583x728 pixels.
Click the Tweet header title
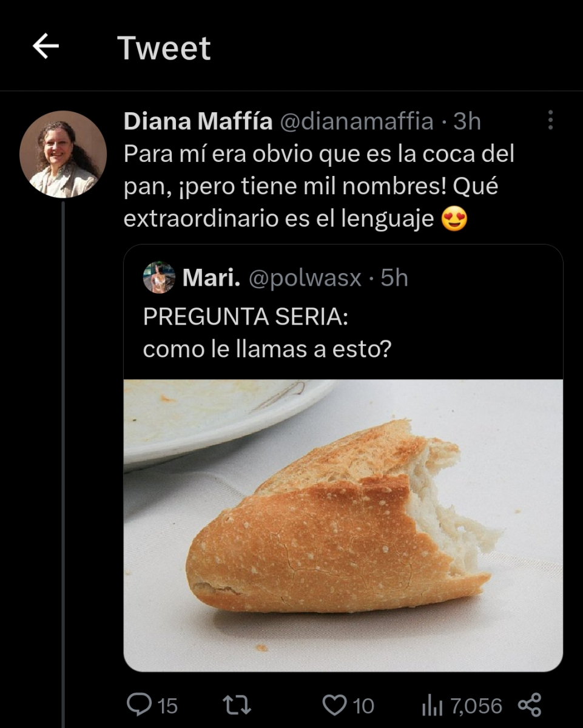[x=164, y=48]
